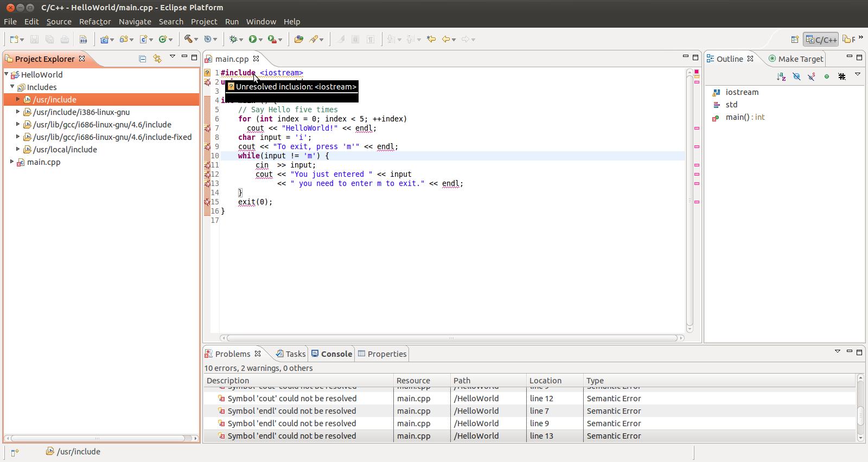Toggle Hide Inactive Elements hash icon

click(842, 76)
